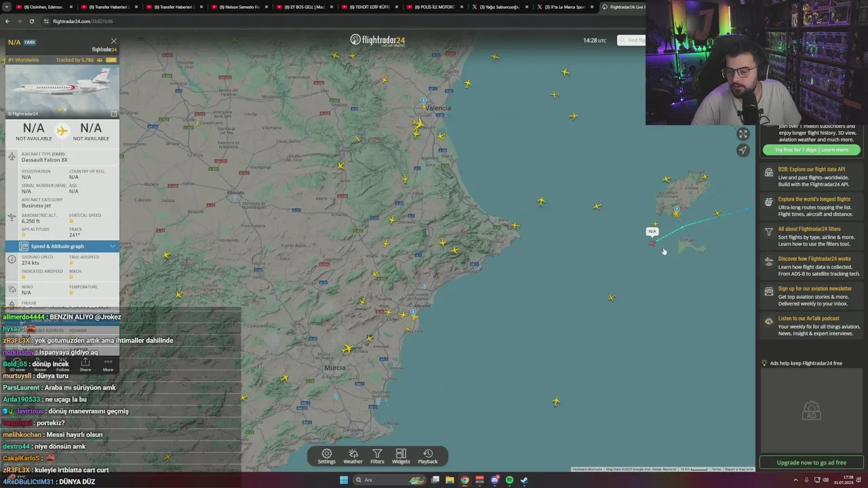Image resolution: width=868 pixels, height=488 pixels.
Task: Click the 14:28 UTC clock
Action: (595, 41)
